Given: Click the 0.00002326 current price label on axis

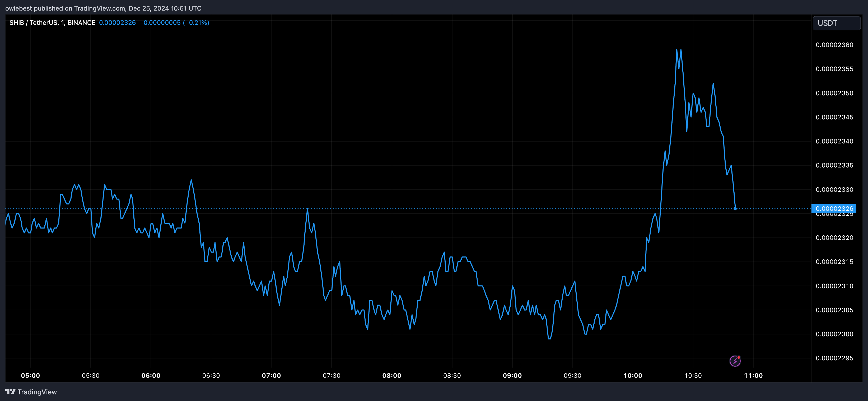Looking at the screenshot, I should [x=834, y=209].
